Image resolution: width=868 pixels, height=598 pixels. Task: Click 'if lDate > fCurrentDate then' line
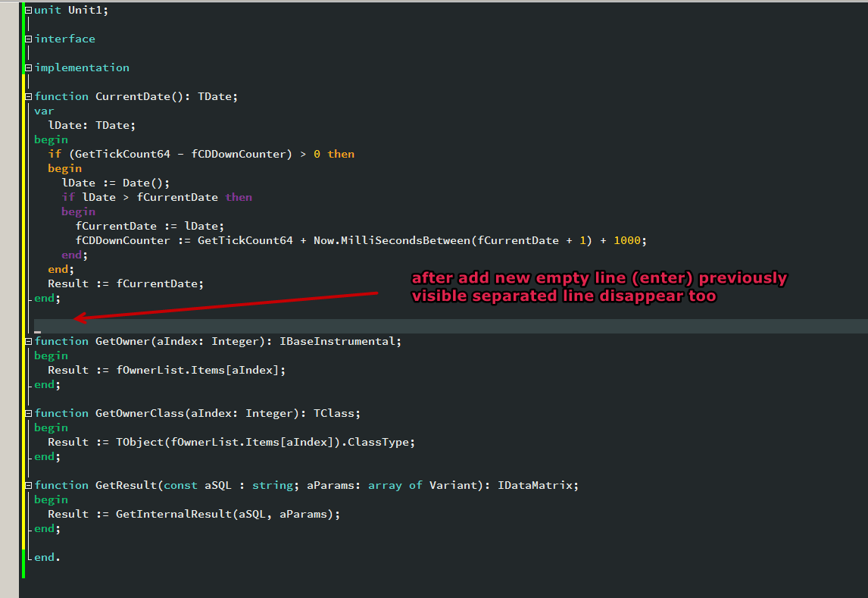pos(157,197)
